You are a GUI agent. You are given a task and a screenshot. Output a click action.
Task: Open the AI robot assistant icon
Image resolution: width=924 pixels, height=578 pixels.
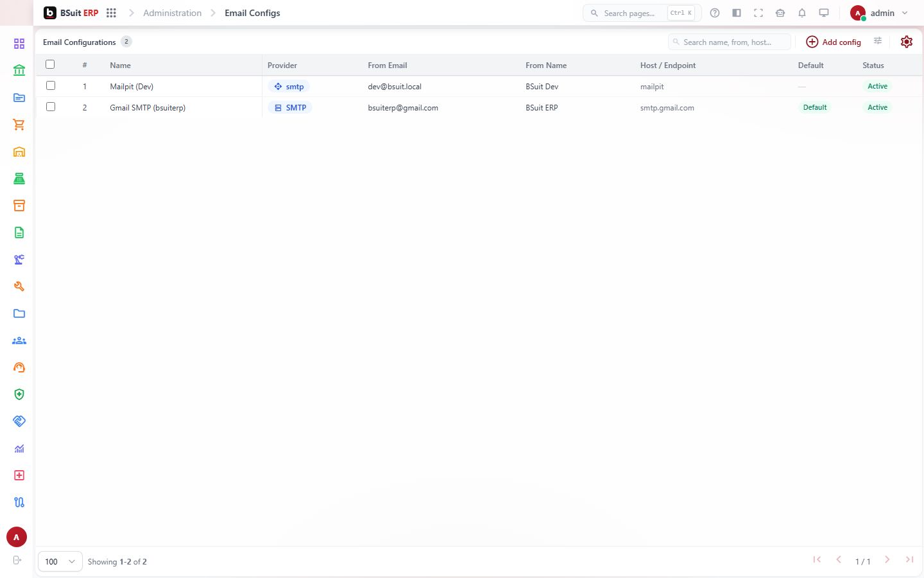[x=780, y=13]
